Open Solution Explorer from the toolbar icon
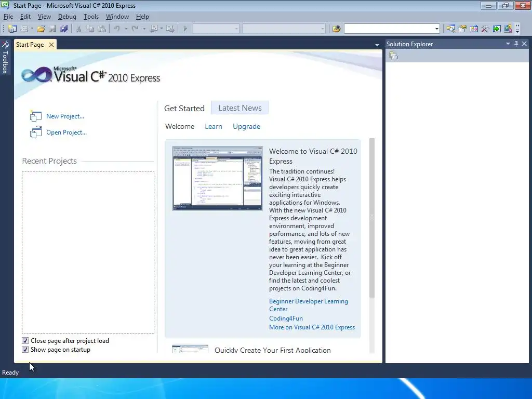The image size is (532, 399). tap(450, 29)
